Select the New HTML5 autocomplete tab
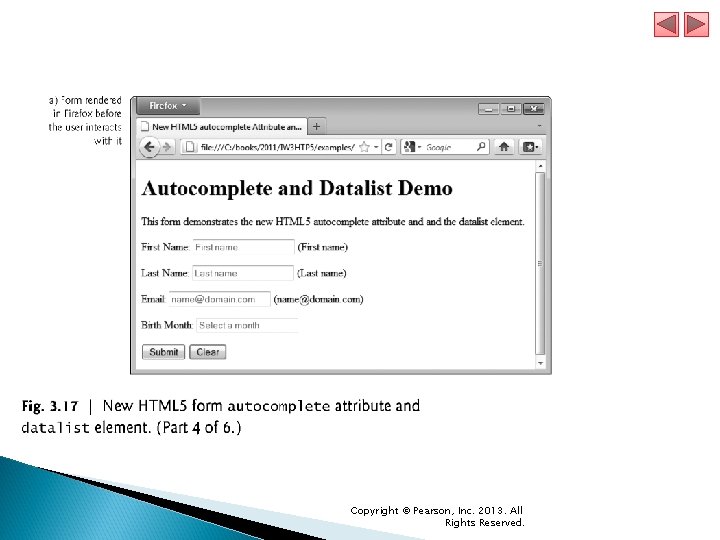Image resolution: width=720 pixels, height=540 pixels. pos(222,126)
